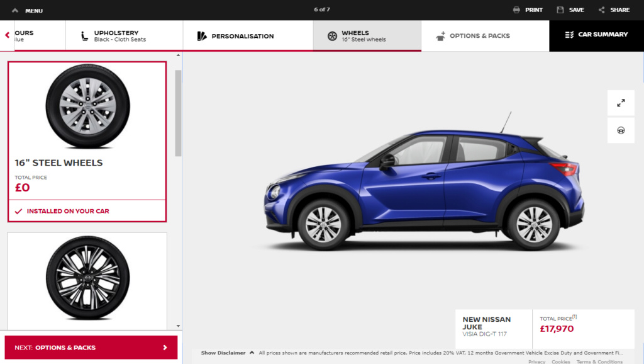This screenshot has height=364, width=644.
Task: Click the Options & Packs gift icon
Action: click(440, 36)
